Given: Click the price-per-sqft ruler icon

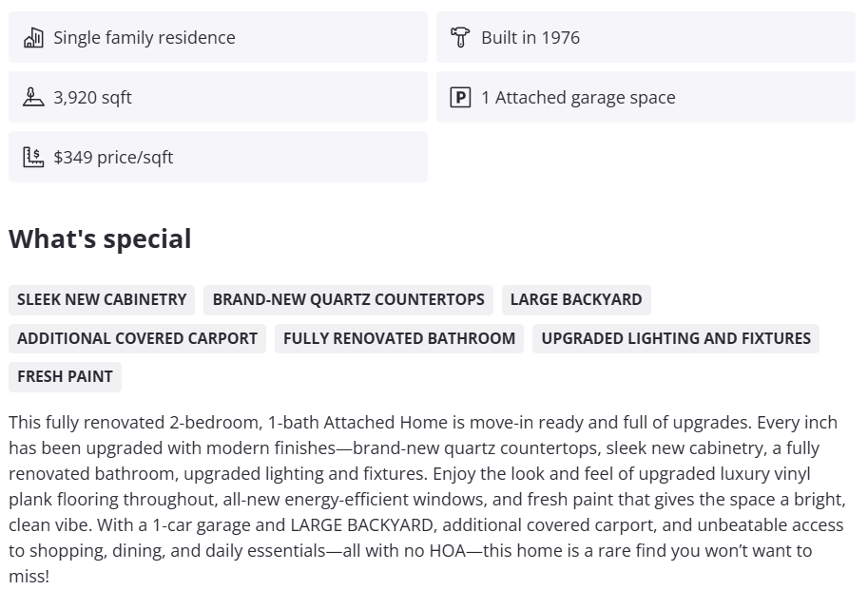Looking at the screenshot, I should [x=33, y=157].
